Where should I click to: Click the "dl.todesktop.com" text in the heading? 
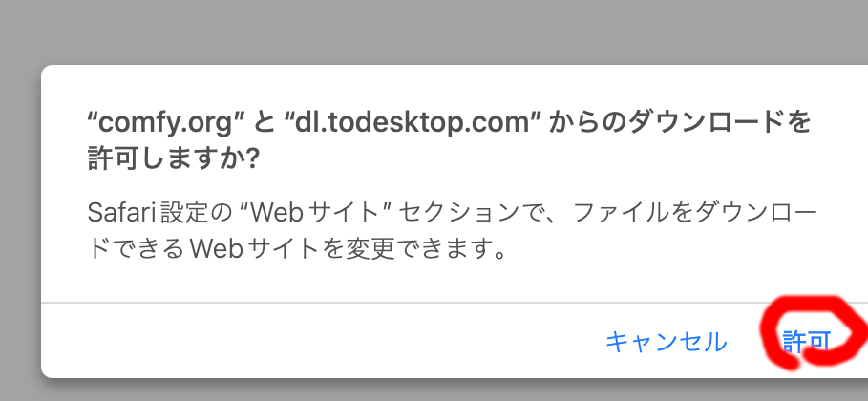[413, 122]
